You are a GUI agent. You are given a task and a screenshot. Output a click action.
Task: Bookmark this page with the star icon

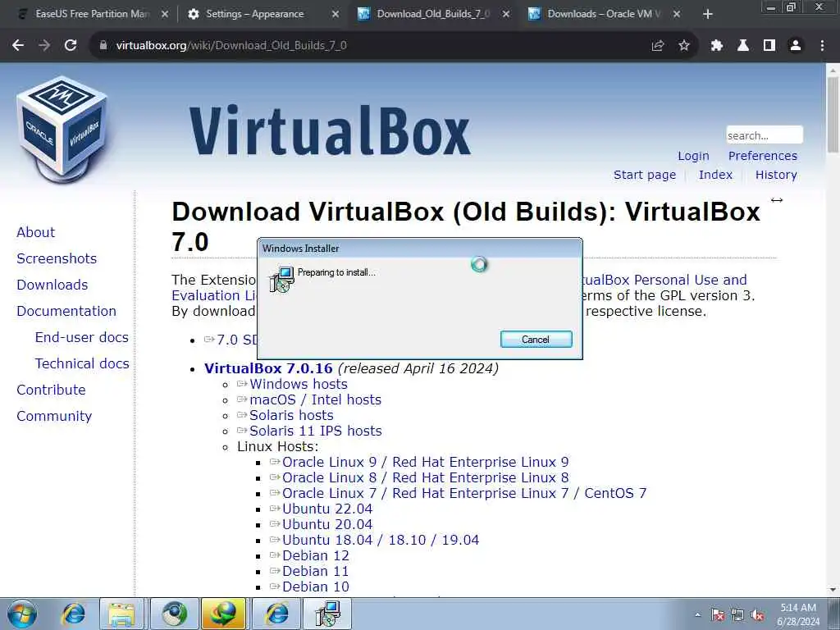(684, 46)
